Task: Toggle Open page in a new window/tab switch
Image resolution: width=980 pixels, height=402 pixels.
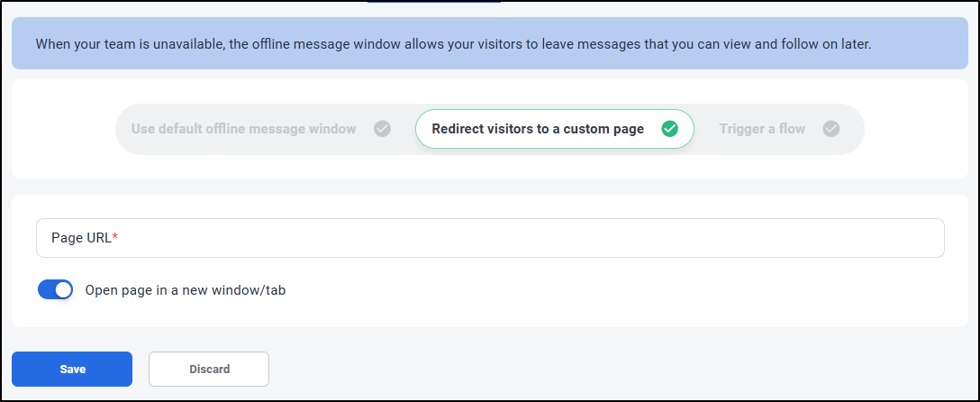Action: coord(56,290)
